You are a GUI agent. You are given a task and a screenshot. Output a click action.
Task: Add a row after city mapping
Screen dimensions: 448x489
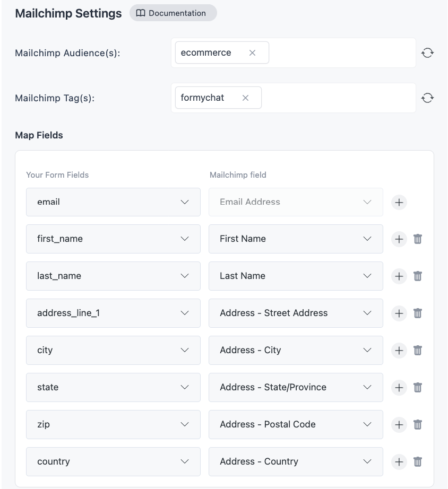[x=399, y=351]
